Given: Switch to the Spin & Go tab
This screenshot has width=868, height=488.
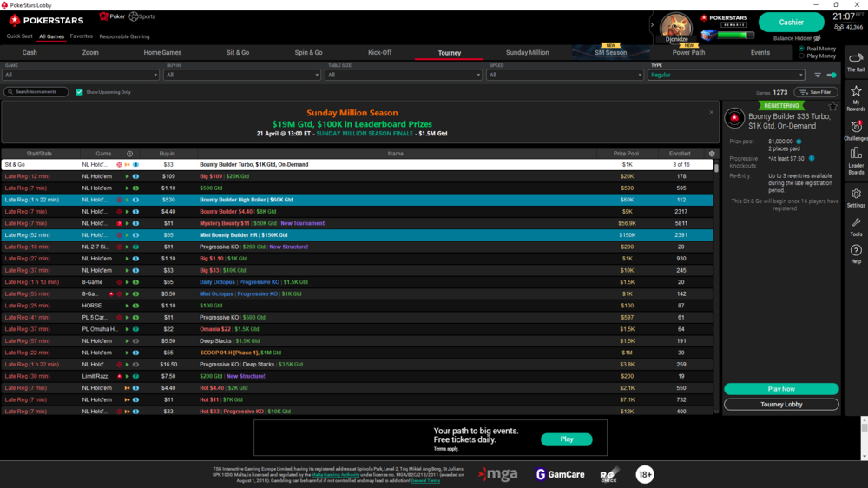Looking at the screenshot, I should (308, 53).
